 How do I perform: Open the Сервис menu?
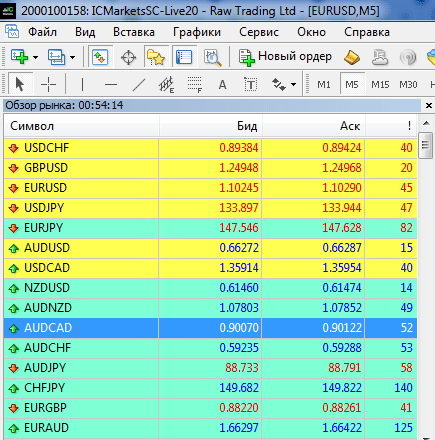coord(259,32)
